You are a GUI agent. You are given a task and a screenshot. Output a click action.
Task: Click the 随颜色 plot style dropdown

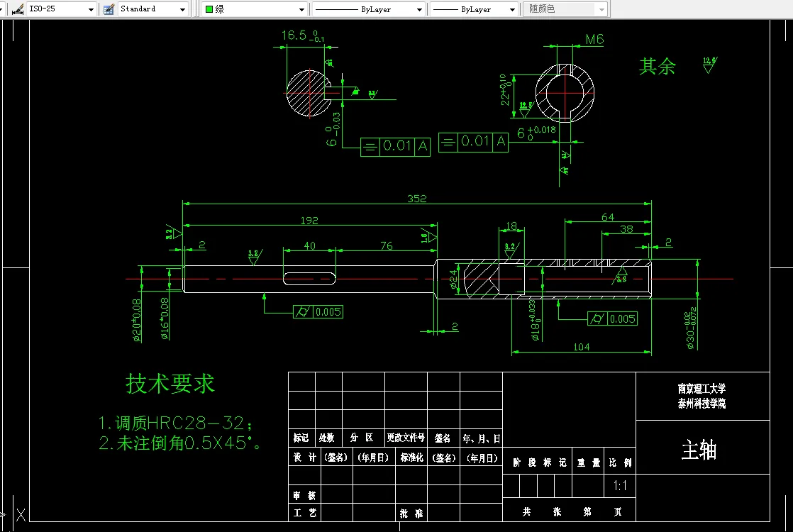click(566, 9)
